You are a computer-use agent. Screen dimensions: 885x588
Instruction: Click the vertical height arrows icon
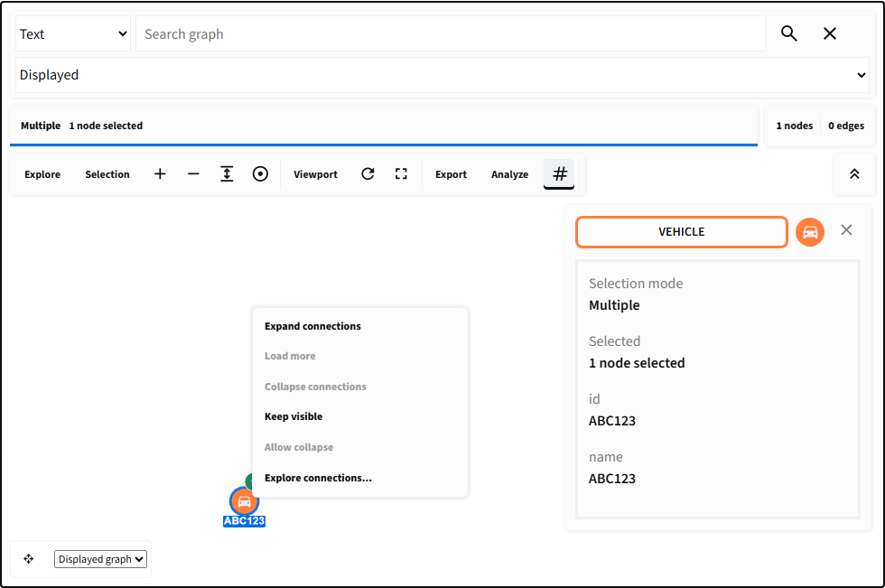[x=227, y=173]
